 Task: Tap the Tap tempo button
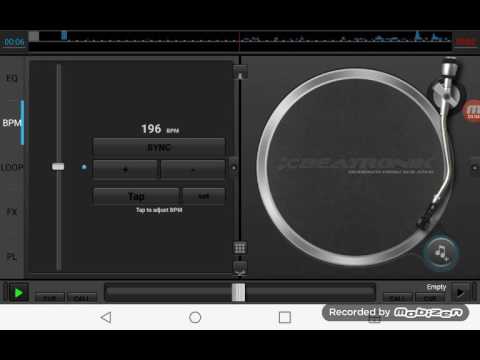(x=136, y=196)
